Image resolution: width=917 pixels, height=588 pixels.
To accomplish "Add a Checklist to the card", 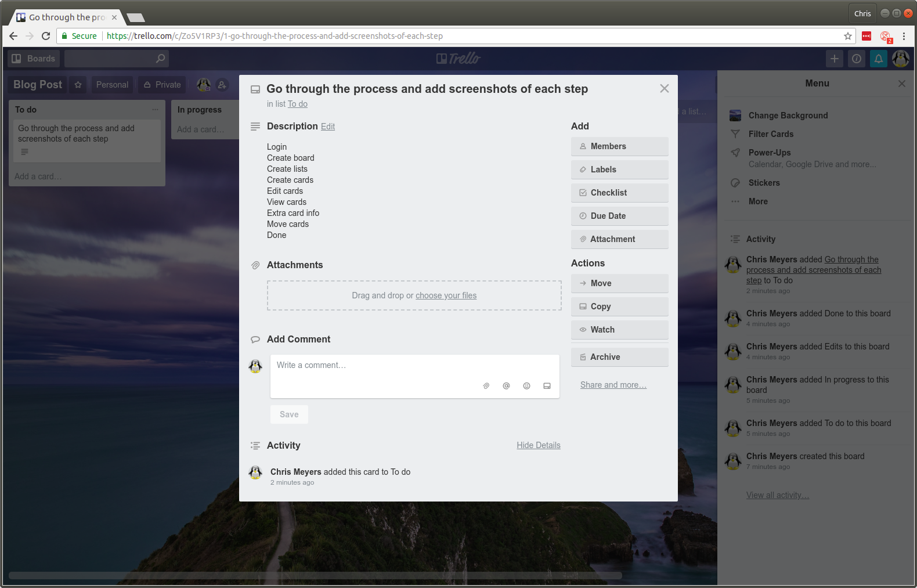I will tap(619, 193).
